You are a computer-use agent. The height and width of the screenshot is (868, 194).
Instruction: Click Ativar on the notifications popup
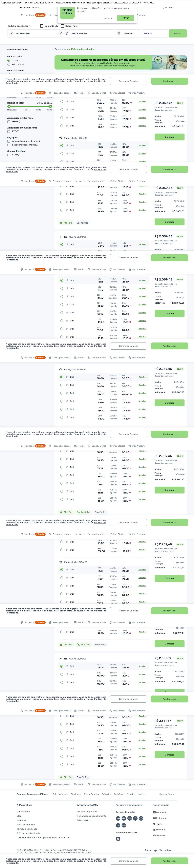coord(125,18)
